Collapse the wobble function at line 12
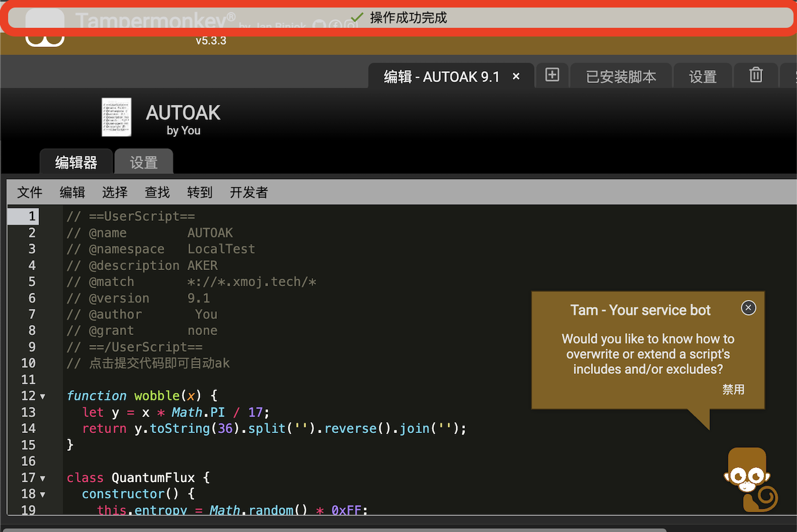Screen dimensions: 797x532 42,397
